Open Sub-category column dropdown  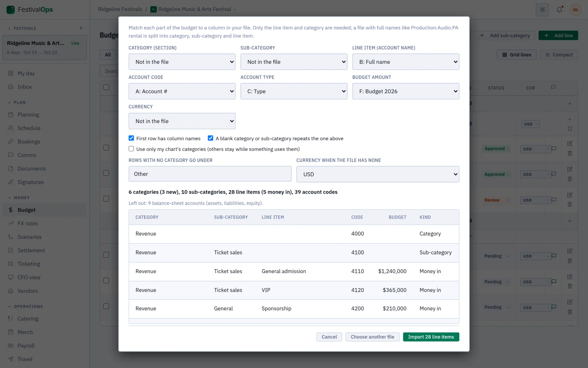[294, 62]
